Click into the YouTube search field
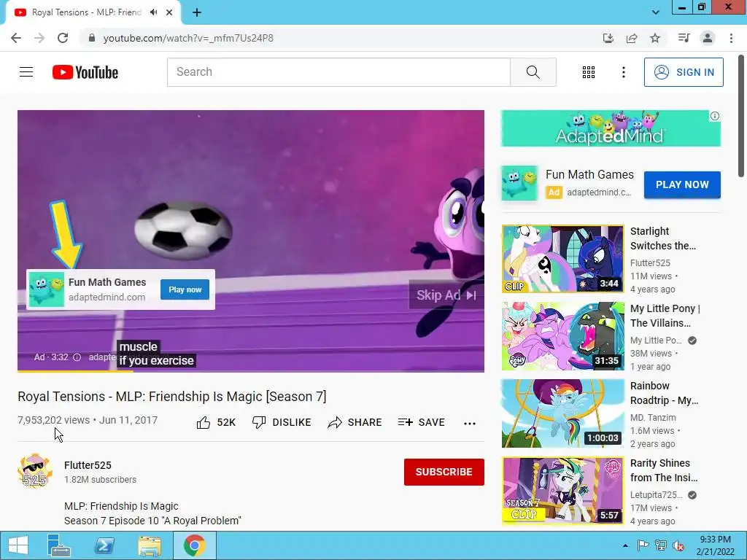This screenshot has width=747, height=560. [338, 72]
